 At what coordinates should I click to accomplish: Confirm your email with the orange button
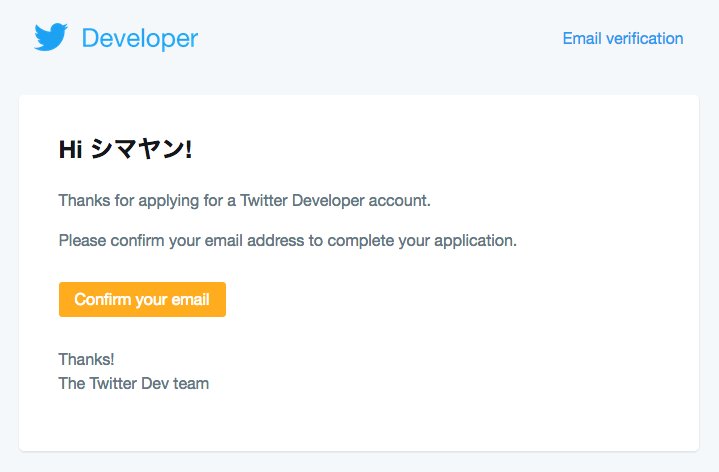(x=142, y=300)
